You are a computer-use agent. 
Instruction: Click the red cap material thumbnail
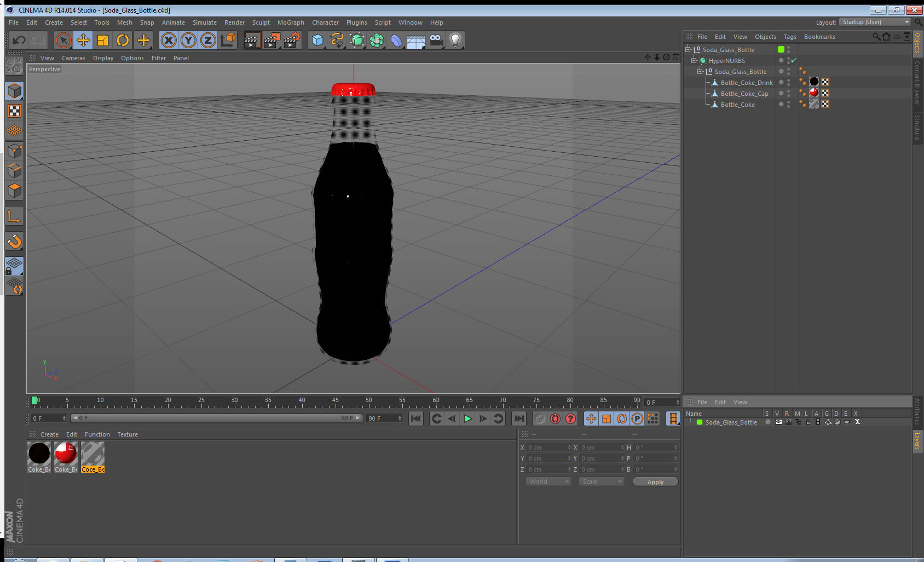coord(66,454)
